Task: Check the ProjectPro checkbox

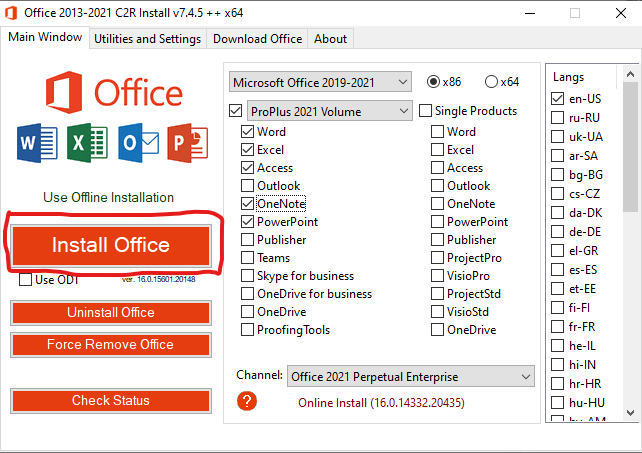Action: coord(437,258)
